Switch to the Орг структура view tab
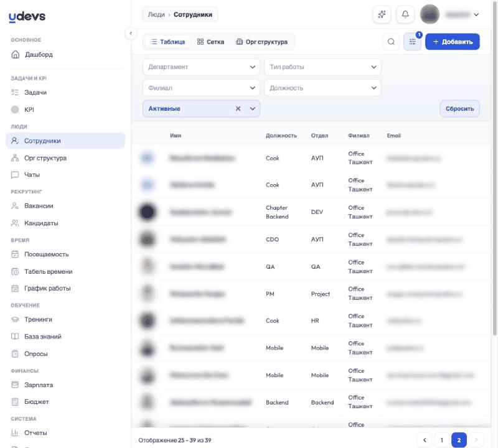Viewport: 498px width, 448px height. [x=261, y=42]
